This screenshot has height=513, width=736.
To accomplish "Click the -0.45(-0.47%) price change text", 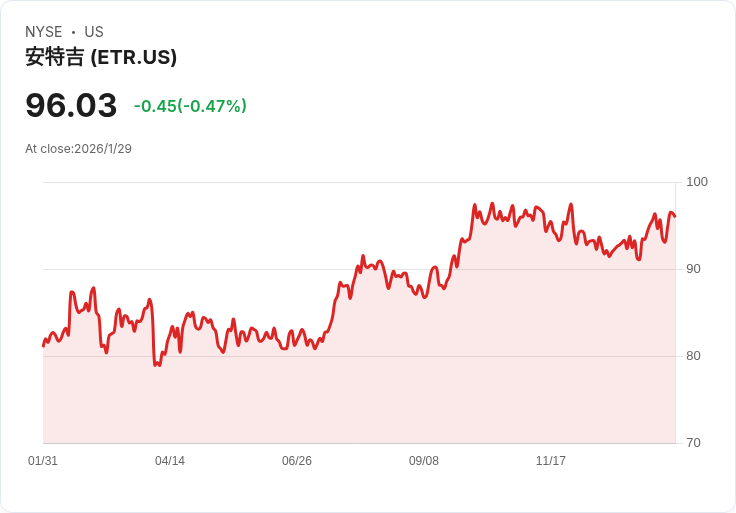I will pos(190,106).
